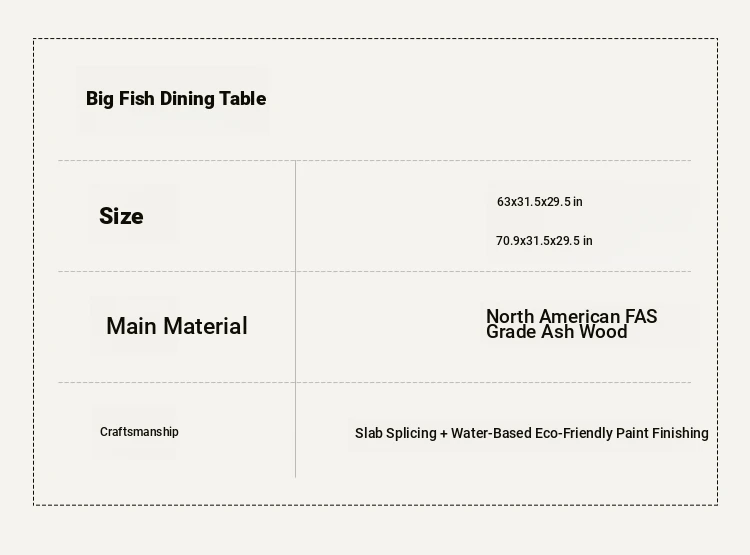Click the outer dashed border's top edge
750x555 pixels.
375,39
